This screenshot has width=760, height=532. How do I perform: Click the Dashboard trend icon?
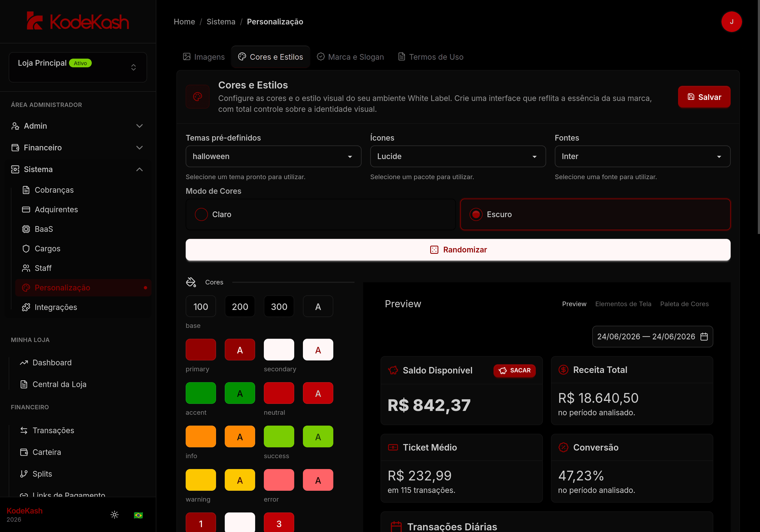24,363
